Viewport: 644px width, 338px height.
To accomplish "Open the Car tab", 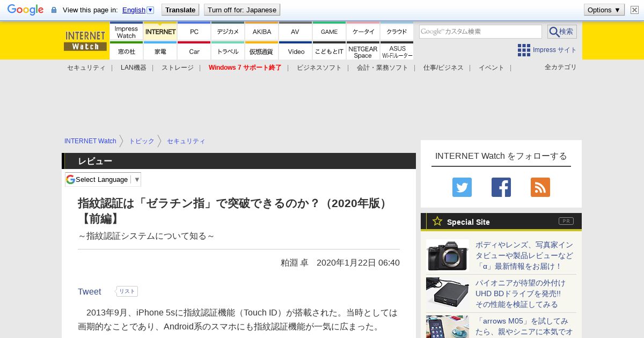I will [x=194, y=51].
